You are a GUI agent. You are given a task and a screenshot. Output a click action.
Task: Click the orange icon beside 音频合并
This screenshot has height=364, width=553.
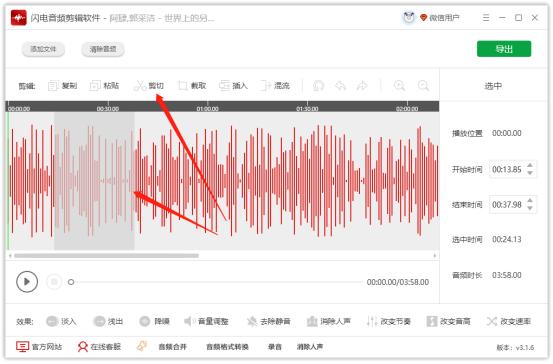(142, 346)
